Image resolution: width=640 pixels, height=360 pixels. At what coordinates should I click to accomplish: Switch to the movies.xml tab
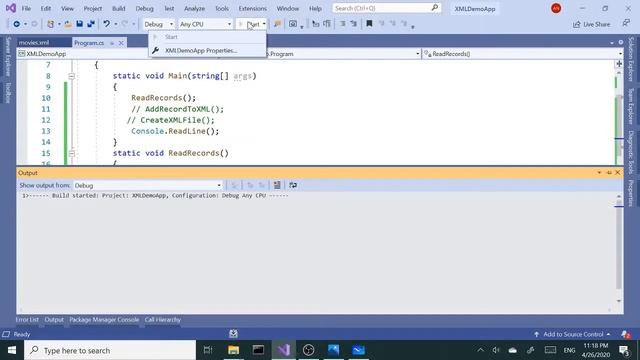point(34,42)
